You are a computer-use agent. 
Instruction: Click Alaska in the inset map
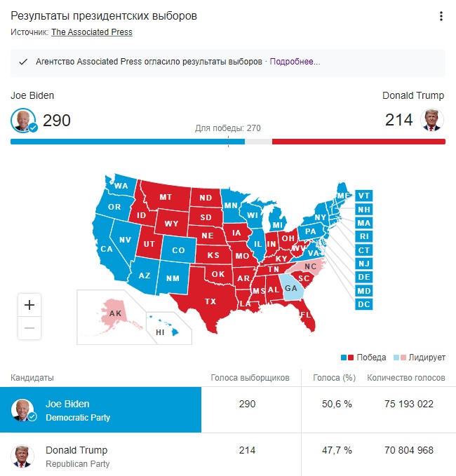pos(115,313)
